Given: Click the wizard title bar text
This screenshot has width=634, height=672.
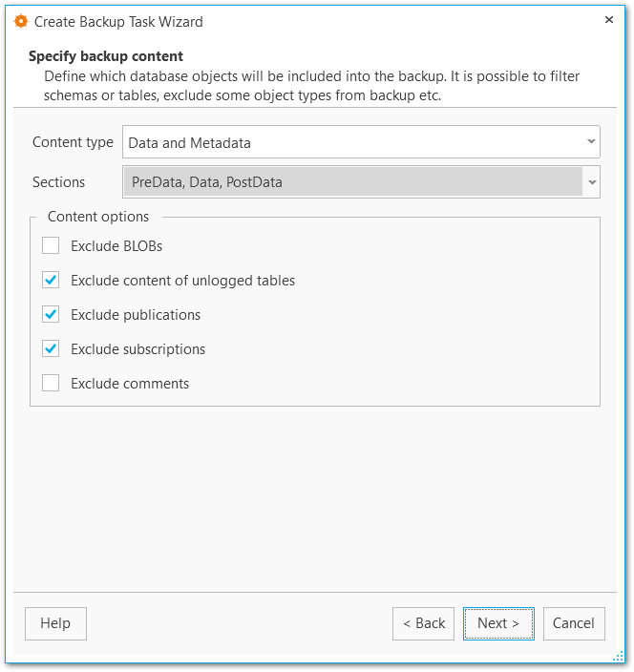Looking at the screenshot, I should [118, 21].
